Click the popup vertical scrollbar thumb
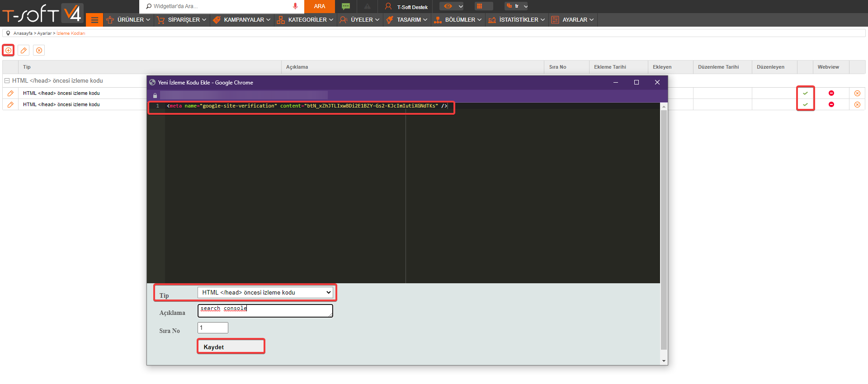 [x=664, y=229]
